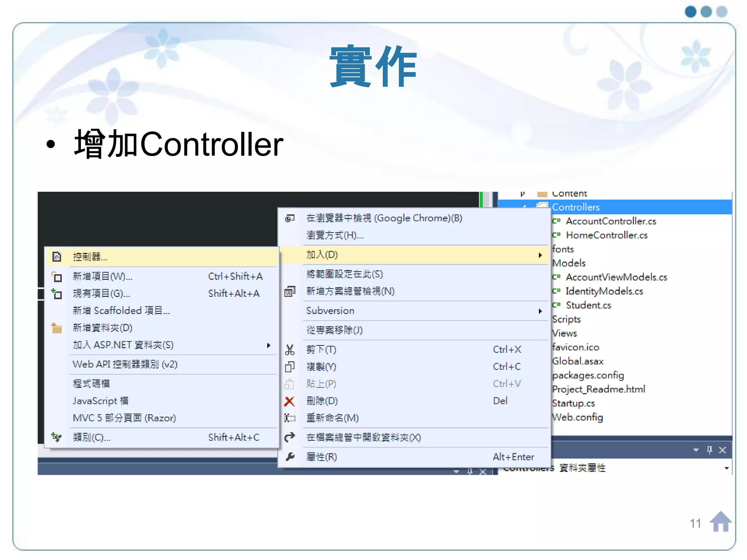Screen dimensions: 747x560
Task: Click the New Item icon beside 新增項目(W)
Action: (x=57, y=277)
